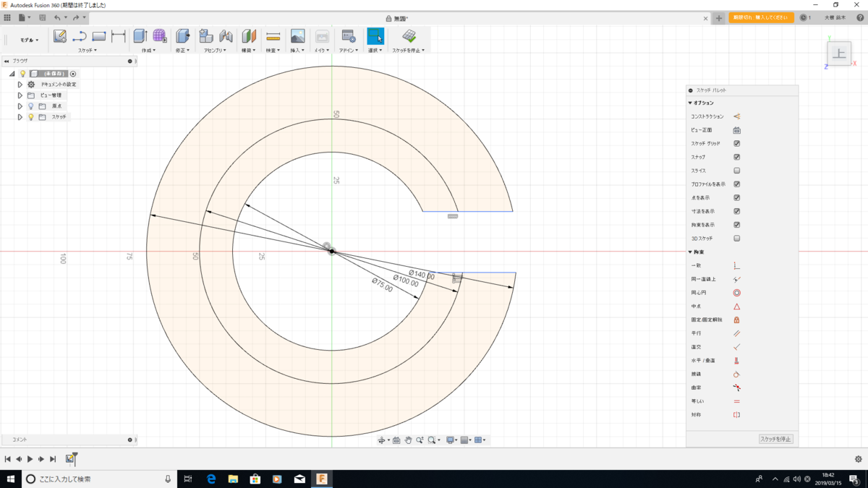Collapse the オプション section
The width and height of the screenshot is (868, 488).
coord(690,103)
